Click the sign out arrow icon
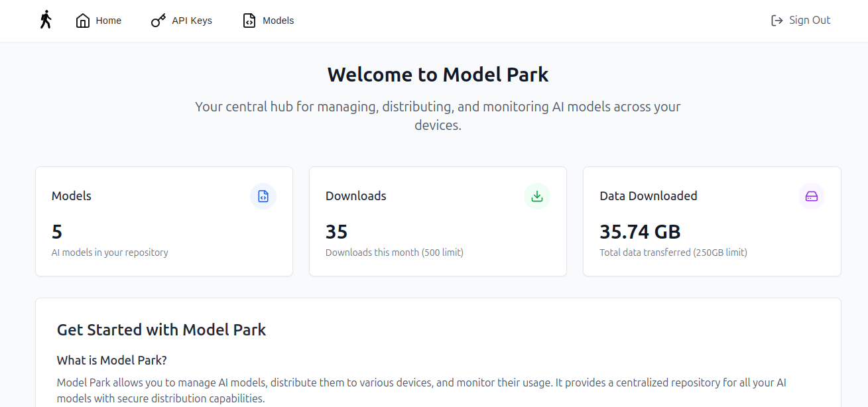Screen dimensions: 868x407 click(x=776, y=21)
